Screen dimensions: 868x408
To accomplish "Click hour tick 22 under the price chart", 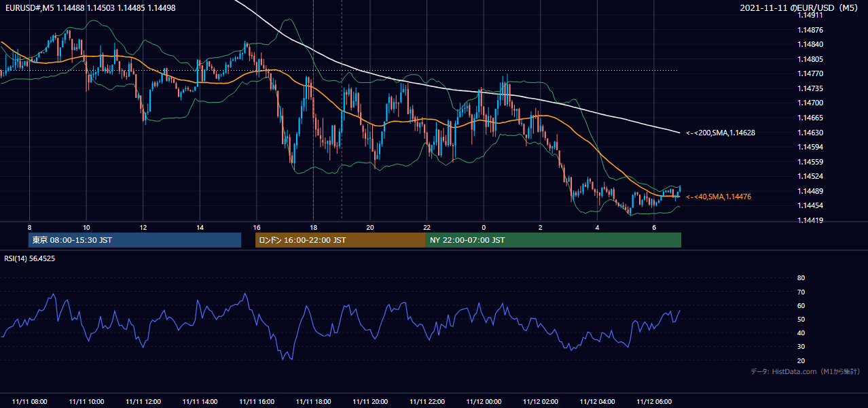I will tap(427, 227).
